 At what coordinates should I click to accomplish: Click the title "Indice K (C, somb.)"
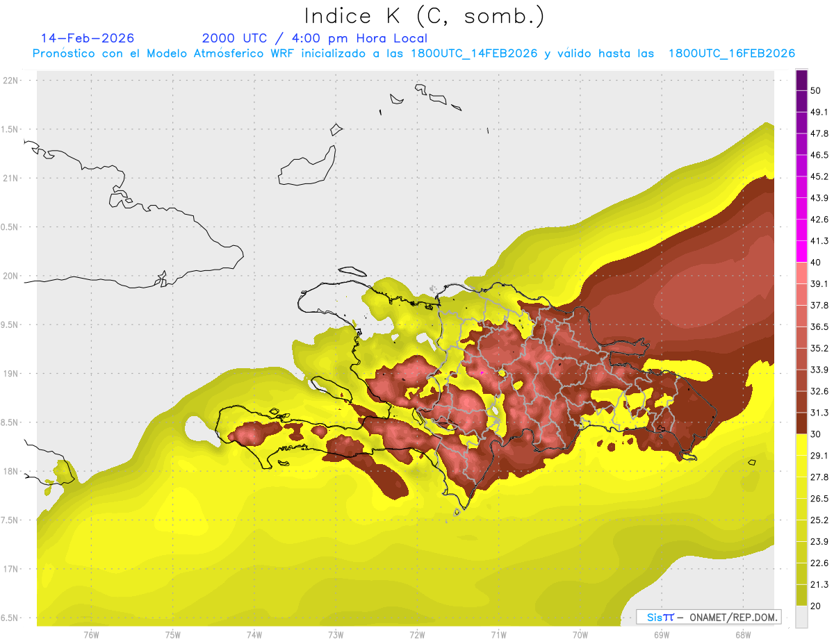[425, 16]
